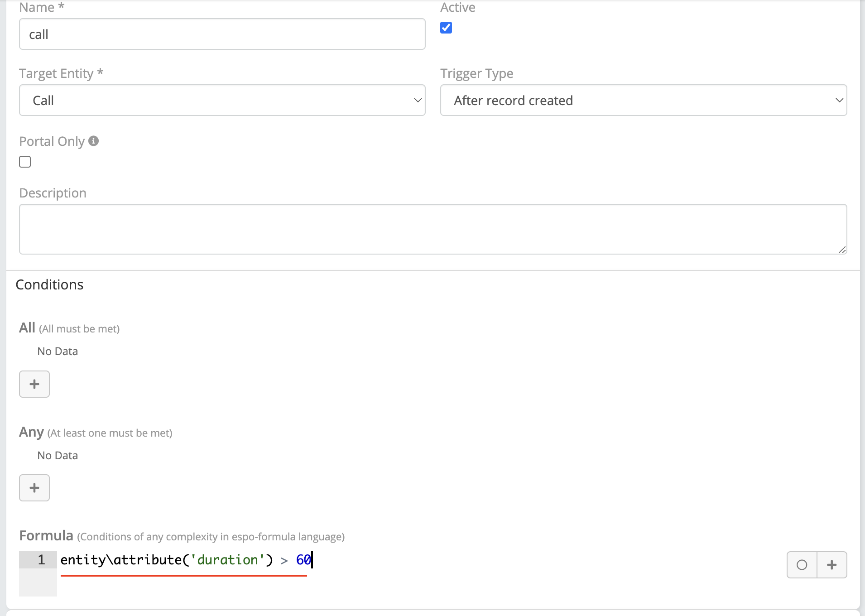This screenshot has width=865, height=616.
Task: Expand Trigger Type showing After record created
Action: click(x=643, y=100)
